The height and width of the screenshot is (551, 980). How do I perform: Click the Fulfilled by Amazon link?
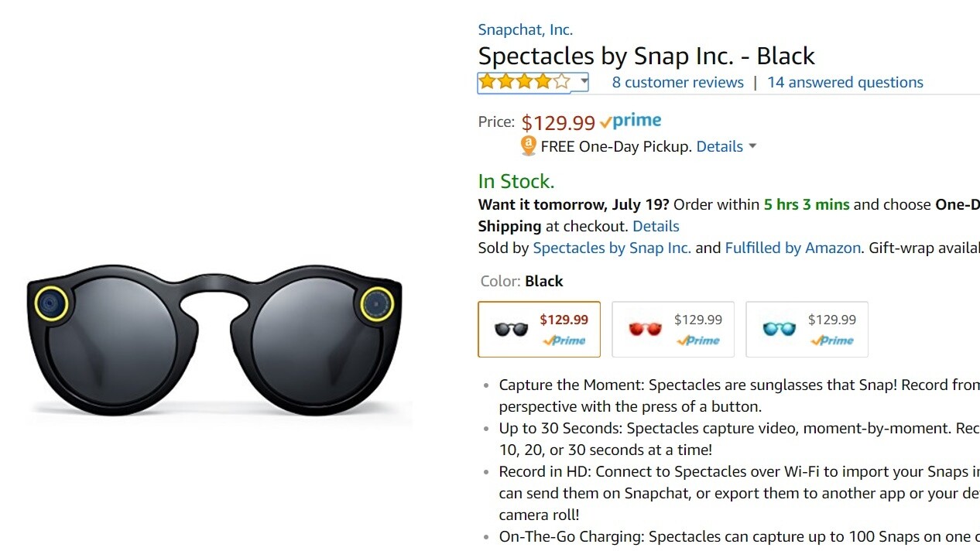[x=792, y=248]
